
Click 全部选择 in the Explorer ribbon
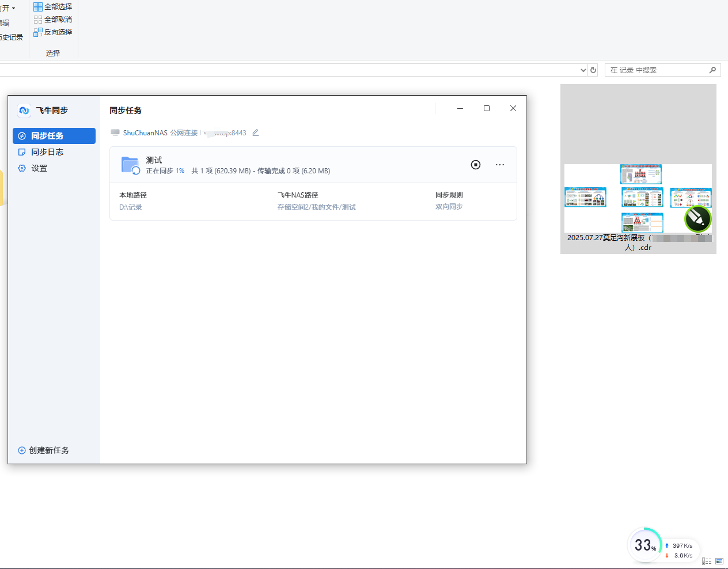point(53,7)
